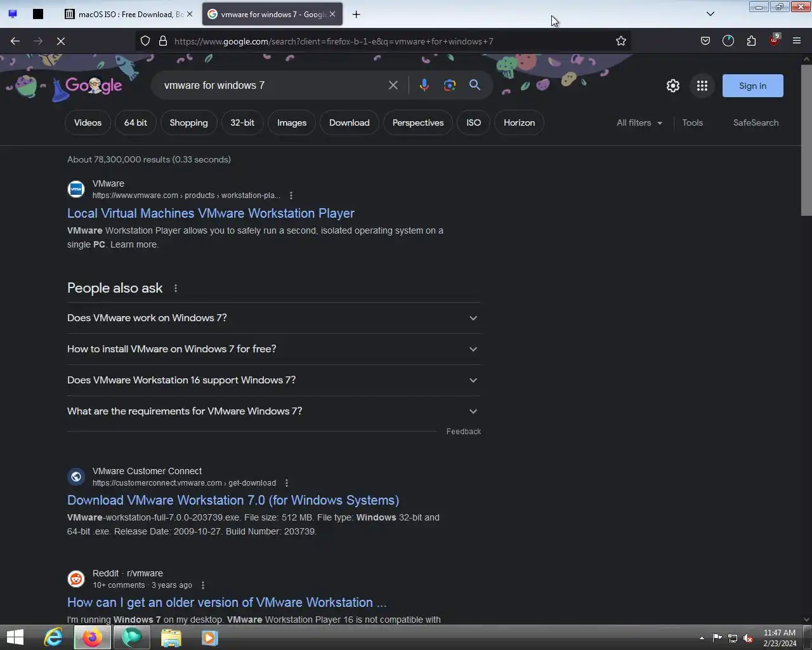This screenshot has height=650, width=812.
Task: Click the Google doodle logo
Action: click(93, 86)
